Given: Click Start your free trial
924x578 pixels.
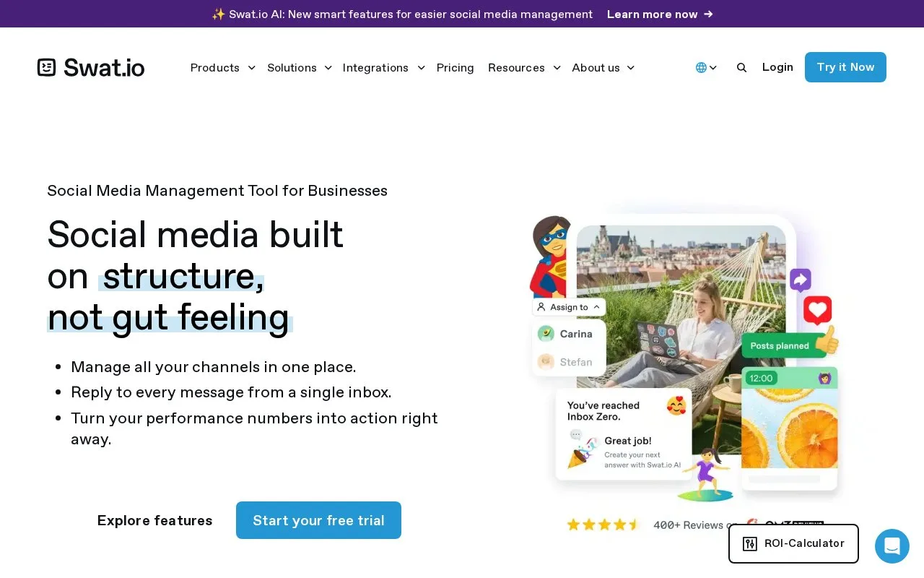Looking at the screenshot, I should (x=318, y=520).
